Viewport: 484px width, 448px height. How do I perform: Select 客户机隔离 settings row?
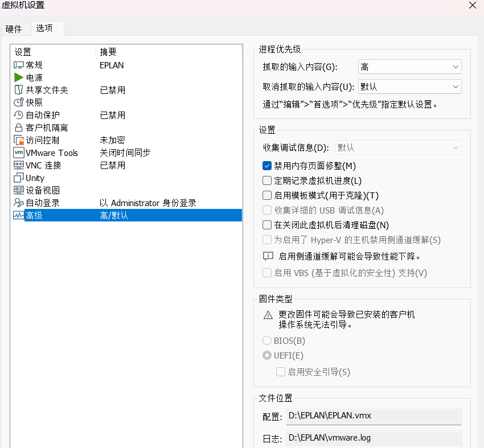(x=126, y=128)
